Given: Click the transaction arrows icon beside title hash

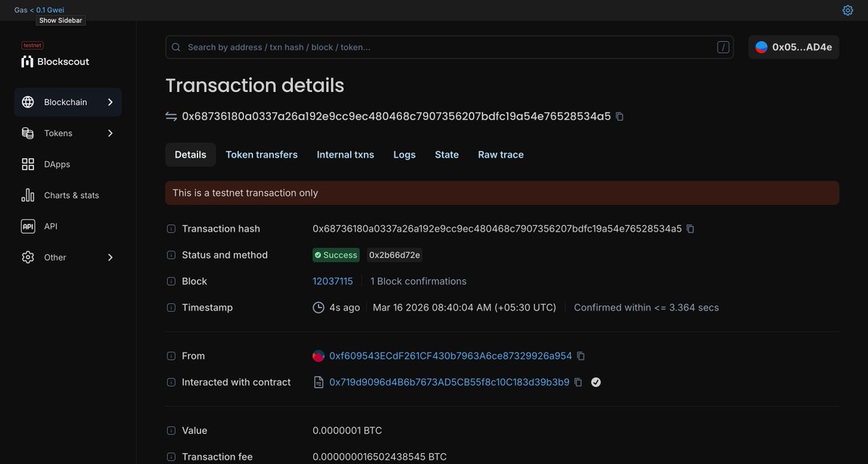Looking at the screenshot, I should 171,117.
